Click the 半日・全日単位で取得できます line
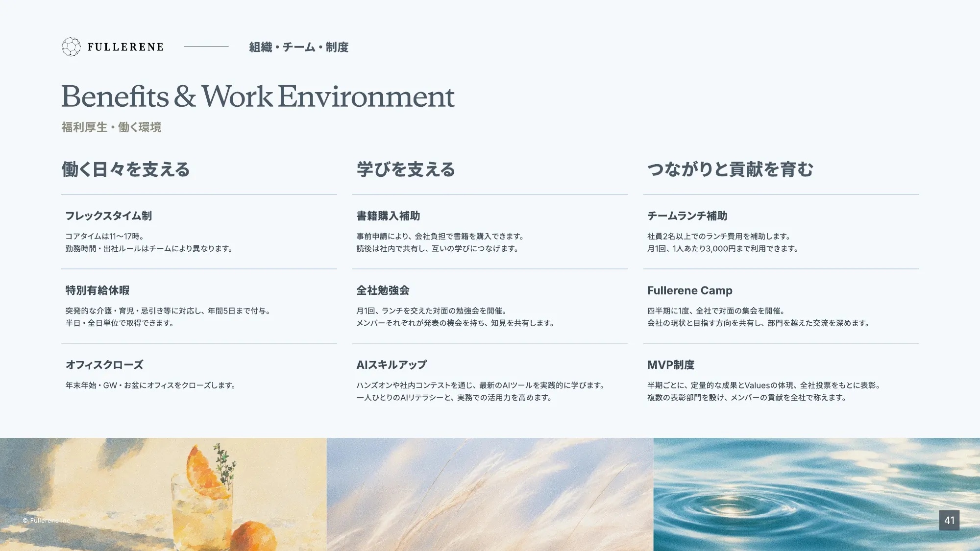The image size is (980, 551). point(120,323)
